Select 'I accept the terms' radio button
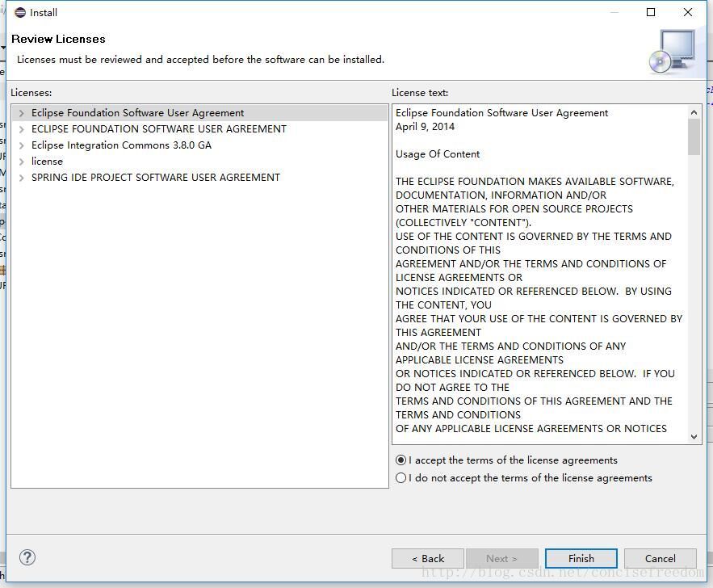713x588 pixels. tap(401, 460)
